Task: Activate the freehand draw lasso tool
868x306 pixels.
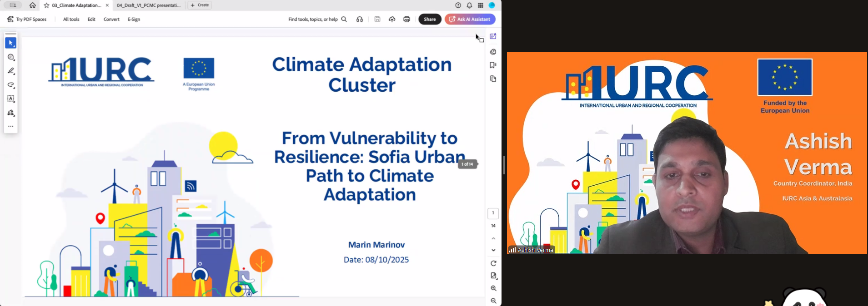Action: [11, 85]
